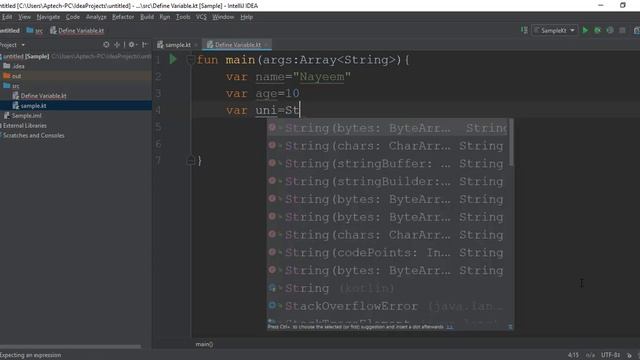Open the VCS menu
This screenshot has width=640, height=360.
[201, 17]
